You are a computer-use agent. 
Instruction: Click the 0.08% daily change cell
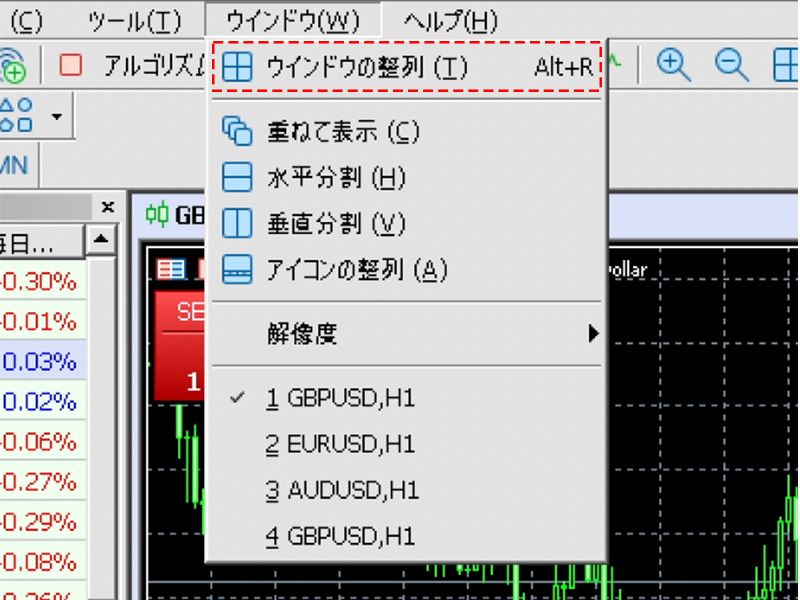pyautogui.click(x=41, y=562)
